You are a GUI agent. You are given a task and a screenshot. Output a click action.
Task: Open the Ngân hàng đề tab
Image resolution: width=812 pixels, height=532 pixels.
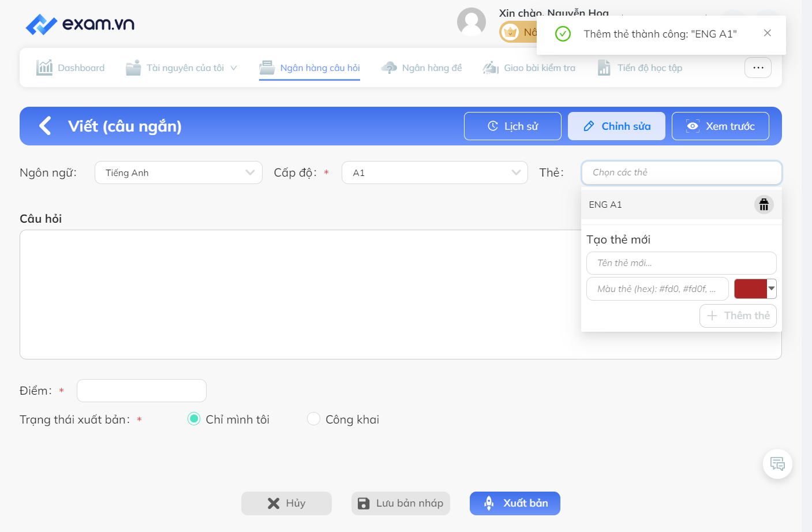pos(421,68)
